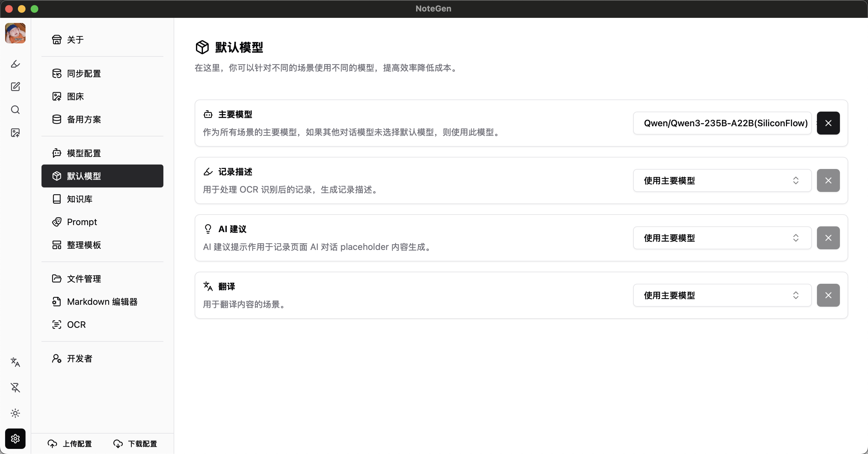The width and height of the screenshot is (868, 454).
Task: Clear the 记录描述 model with X button
Action: coord(828,180)
